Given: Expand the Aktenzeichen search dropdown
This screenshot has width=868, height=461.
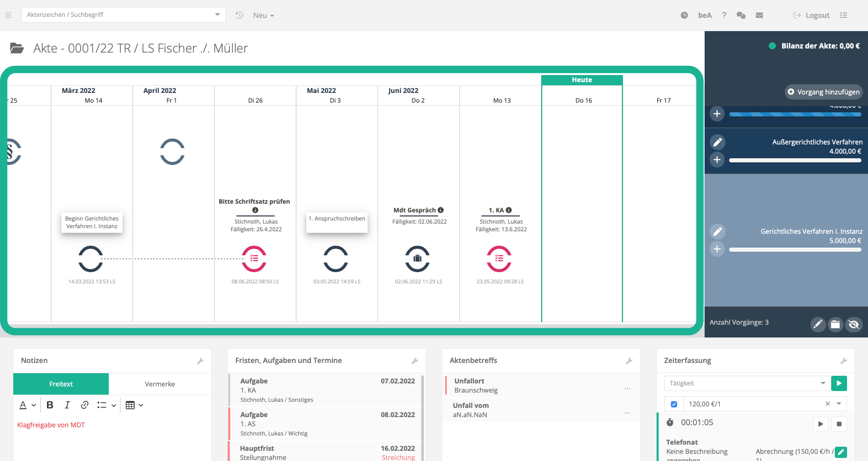Looking at the screenshot, I should pyautogui.click(x=218, y=15).
